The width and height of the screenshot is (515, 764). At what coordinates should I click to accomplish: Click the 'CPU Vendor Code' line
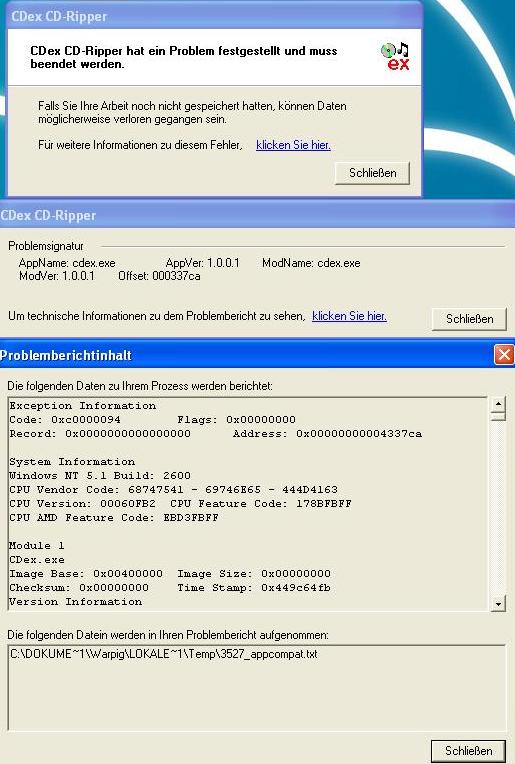[x=173, y=490]
